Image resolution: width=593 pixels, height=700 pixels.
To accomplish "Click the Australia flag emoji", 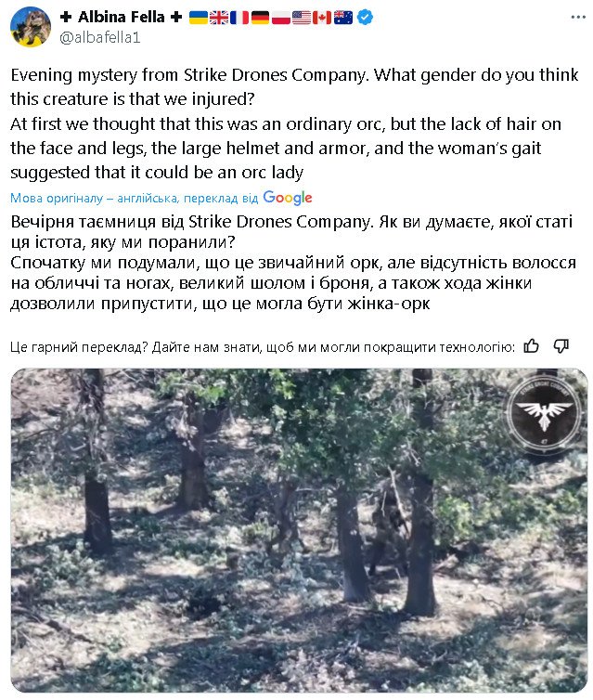I will (x=342, y=17).
